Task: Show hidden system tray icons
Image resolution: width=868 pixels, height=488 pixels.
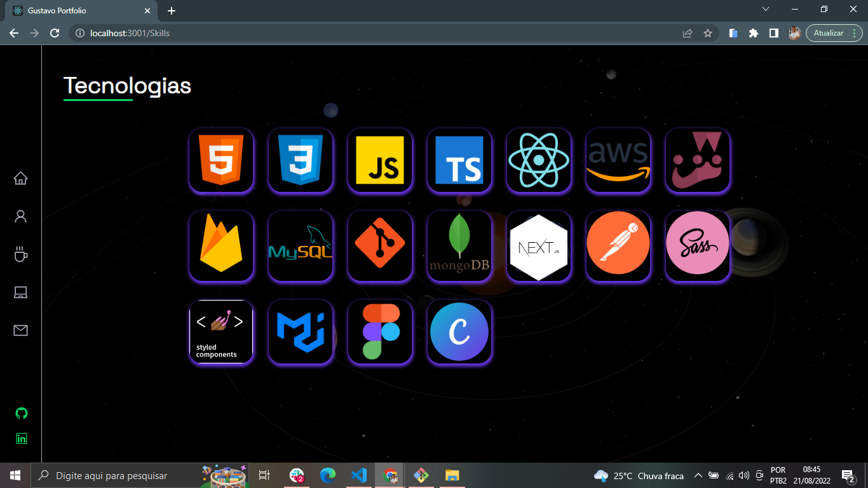Action: click(x=698, y=475)
